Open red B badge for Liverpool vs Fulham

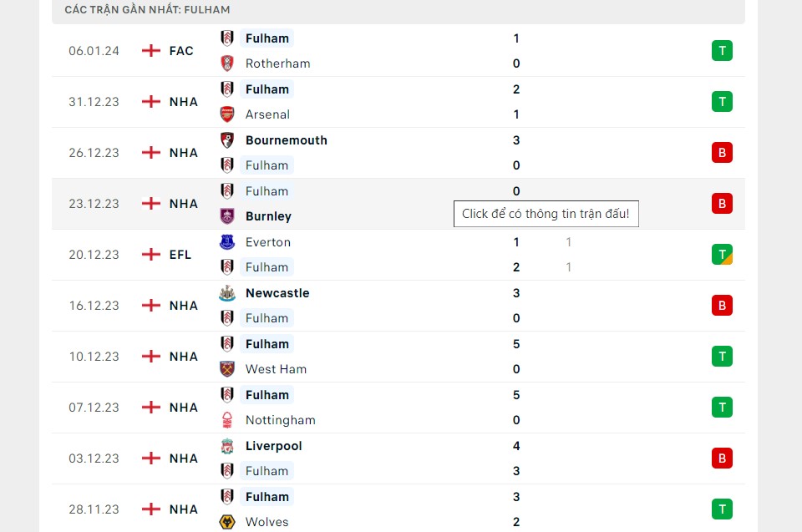[722, 458]
